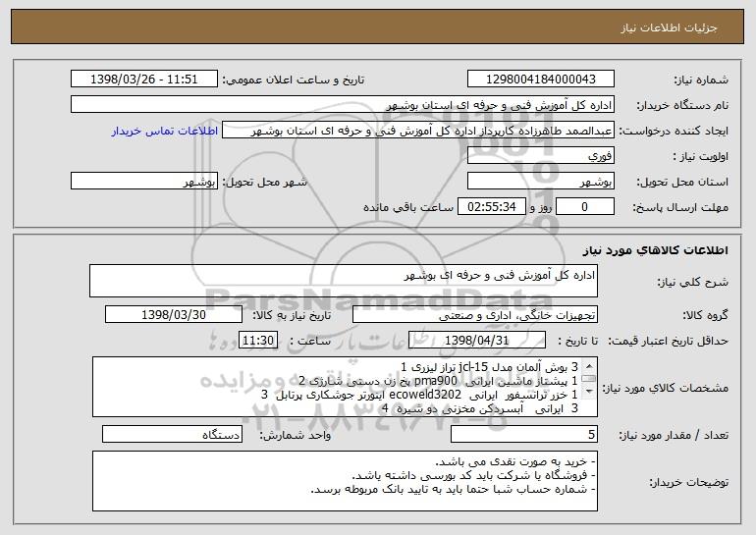
Task: Click the countdown timer field 02:55:34
Action: tap(491, 207)
